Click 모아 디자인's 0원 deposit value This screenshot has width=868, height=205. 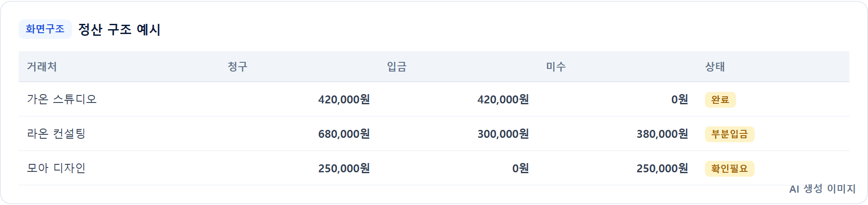[x=520, y=168]
